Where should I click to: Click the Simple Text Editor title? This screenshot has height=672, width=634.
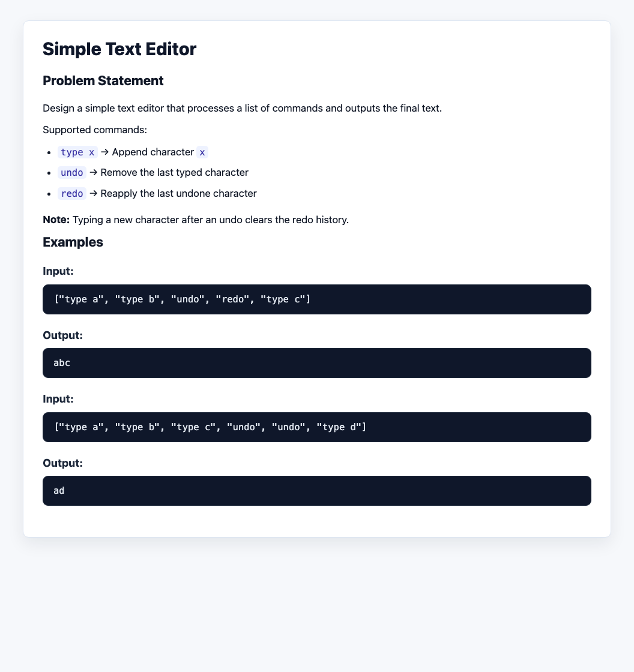pyautogui.click(x=119, y=49)
